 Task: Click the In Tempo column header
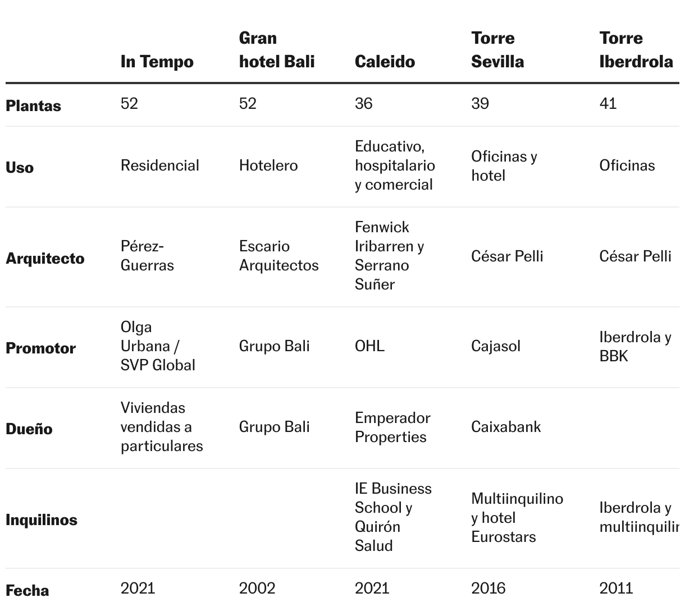pos(157,62)
